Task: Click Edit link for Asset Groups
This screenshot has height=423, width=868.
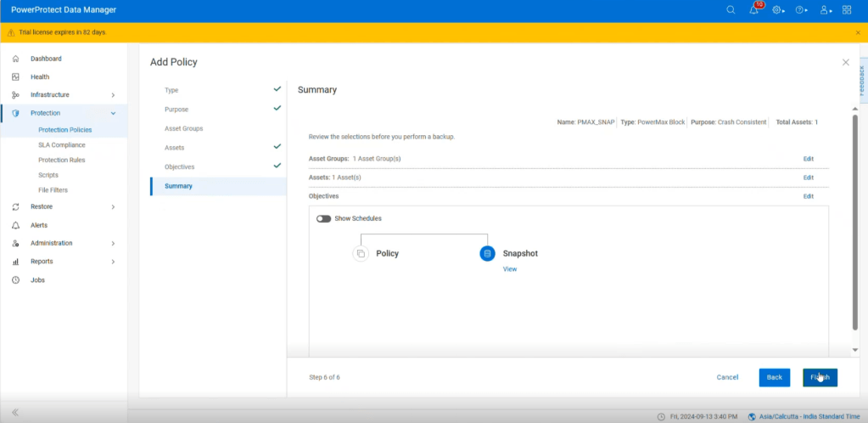Action: pyautogui.click(x=808, y=159)
